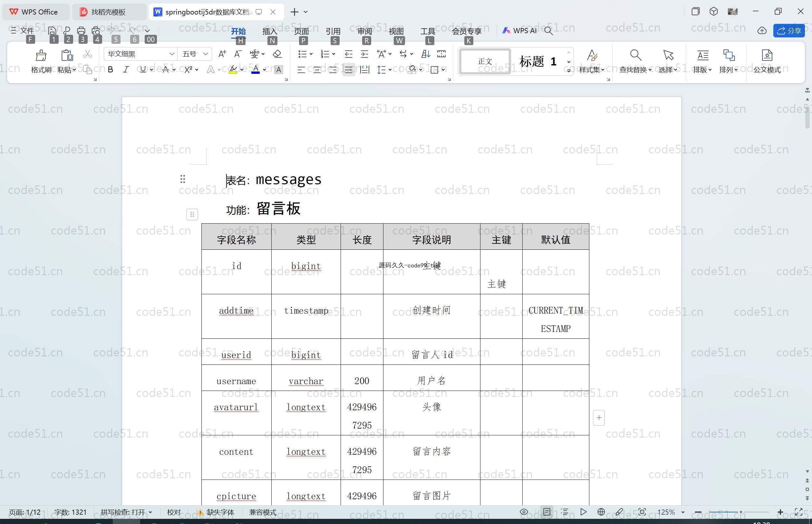Click the word count 字数: 1321
This screenshot has width=812, height=524.
pyautogui.click(x=71, y=512)
